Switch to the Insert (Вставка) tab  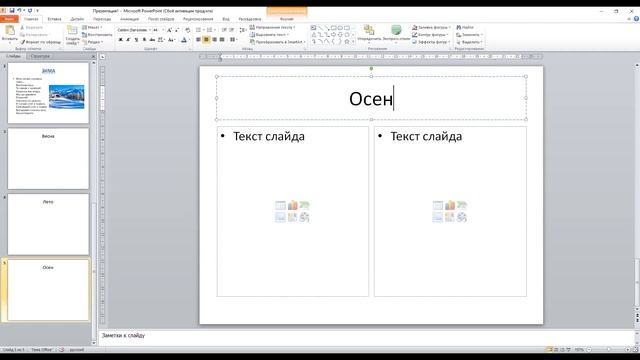(x=54, y=19)
